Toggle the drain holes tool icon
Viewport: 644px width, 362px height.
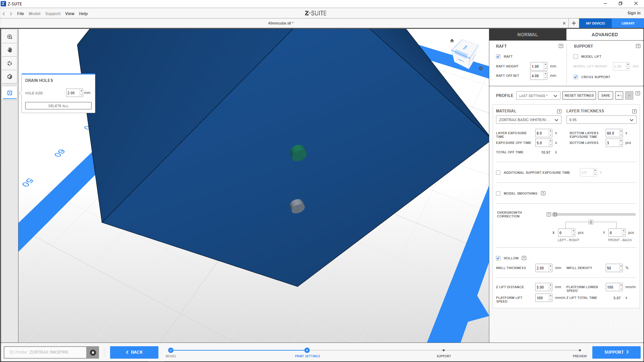click(10, 93)
